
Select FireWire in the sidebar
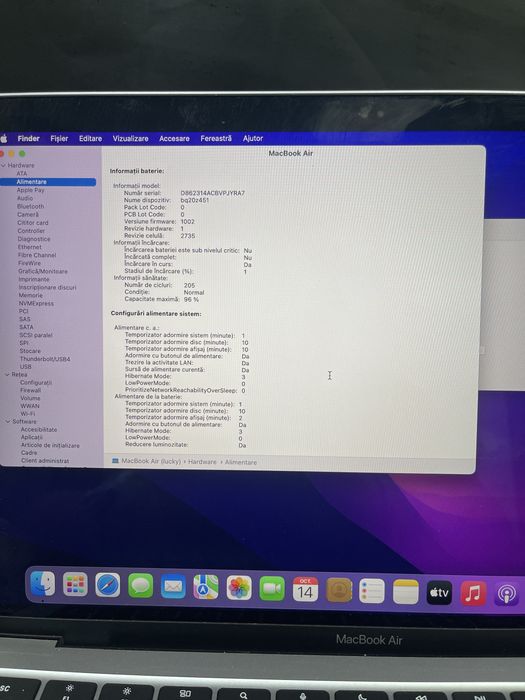(29, 263)
